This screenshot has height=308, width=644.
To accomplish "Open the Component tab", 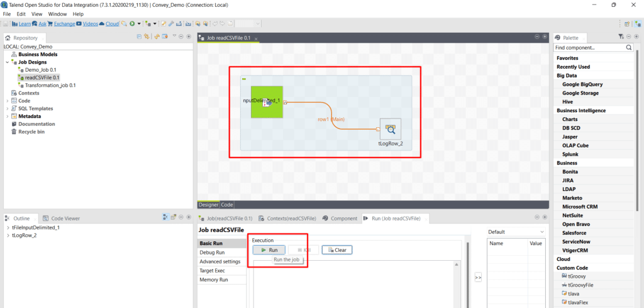I will (340, 219).
